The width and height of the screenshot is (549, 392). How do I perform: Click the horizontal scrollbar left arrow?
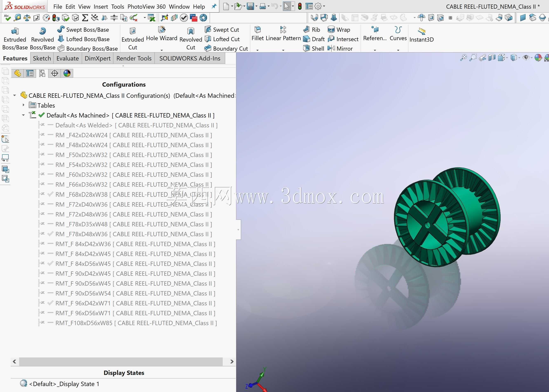(14, 361)
